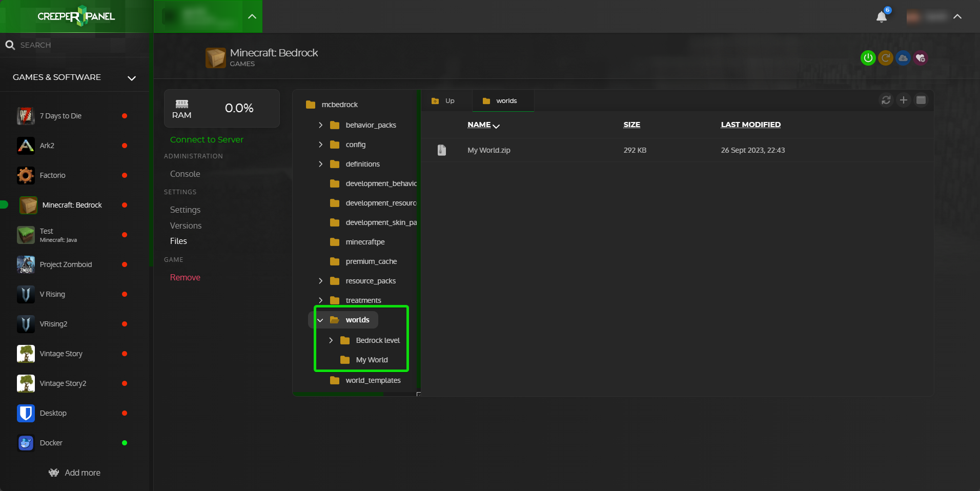
Task: Select the premium_cache folder
Action: [364, 261]
